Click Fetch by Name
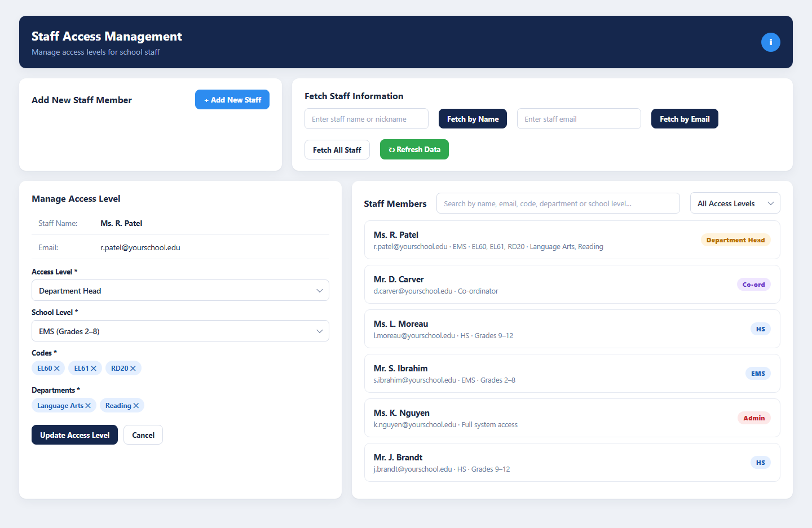812x528 pixels. click(473, 119)
